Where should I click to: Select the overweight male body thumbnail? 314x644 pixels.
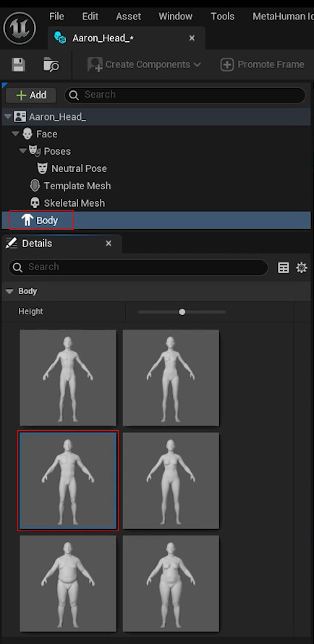point(68,583)
